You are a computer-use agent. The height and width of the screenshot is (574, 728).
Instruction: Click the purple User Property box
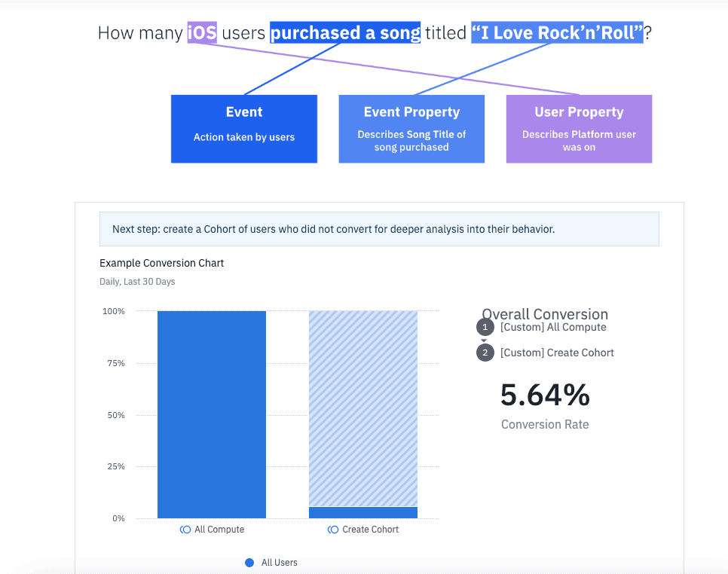point(579,129)
